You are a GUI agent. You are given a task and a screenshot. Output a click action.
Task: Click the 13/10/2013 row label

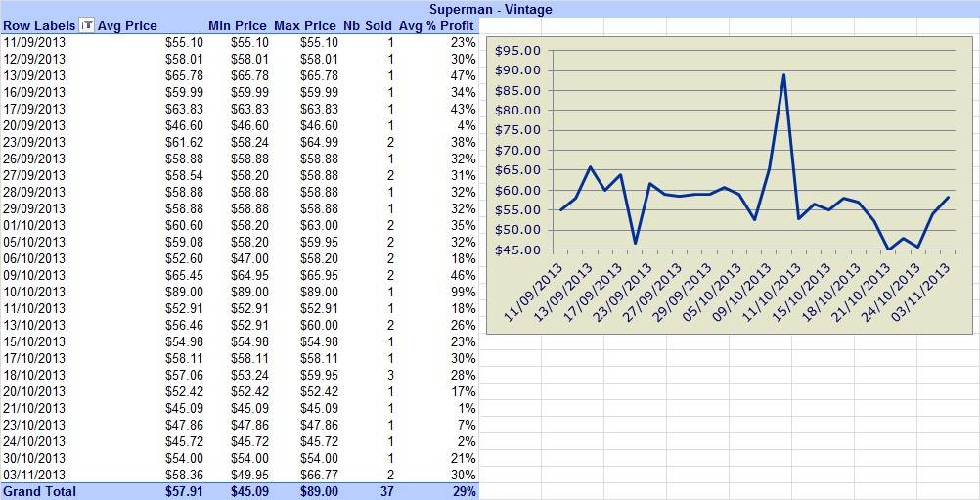pos(34,325)
